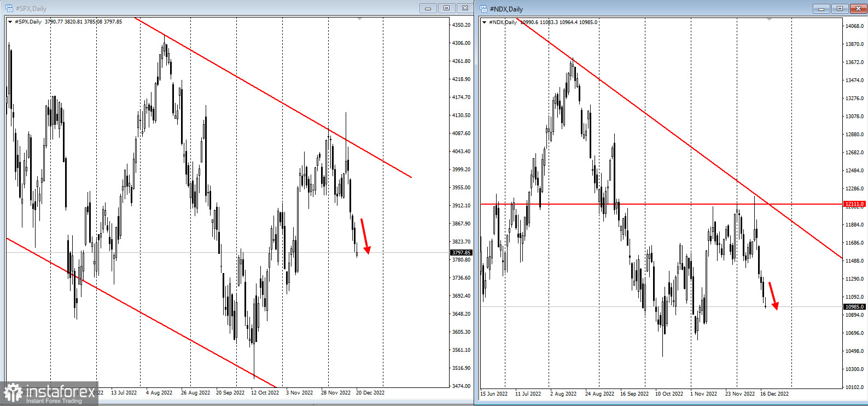Viewport: 868px width, 406px height.
Task: Click 3605.30 on the SPX price axis
Action: (461, 332)
